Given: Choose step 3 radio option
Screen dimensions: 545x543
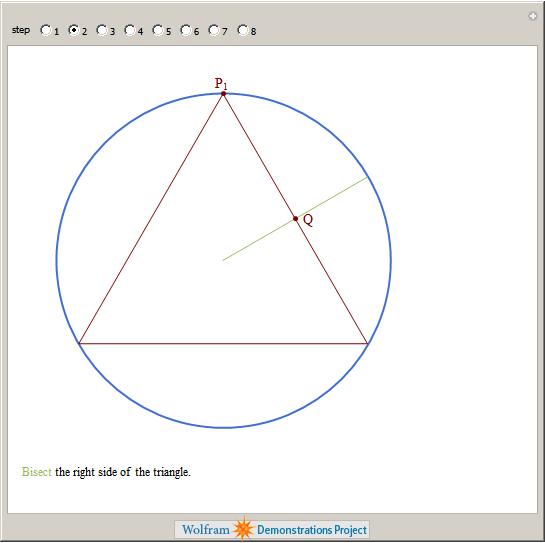Looking at the screenshot, I should click(x=101, y=30).
